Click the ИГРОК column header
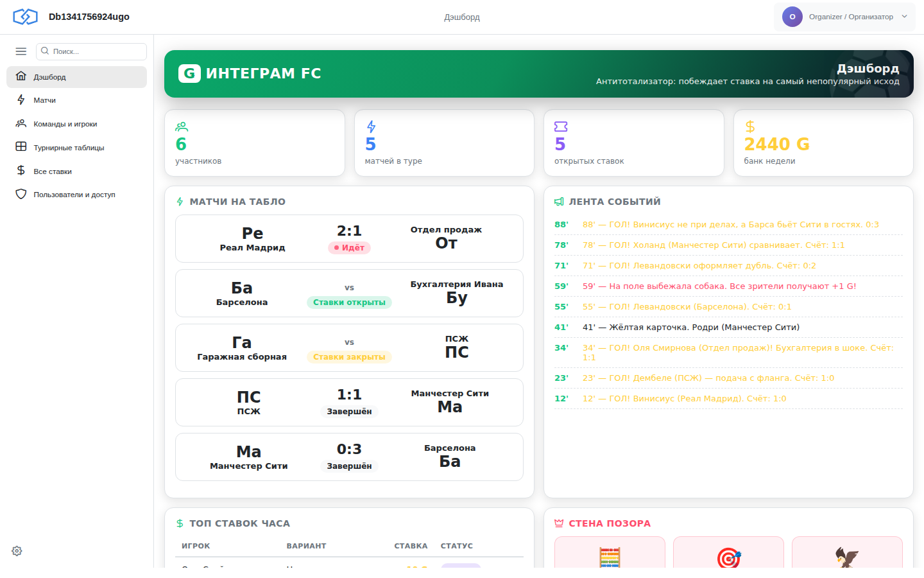Viewport: 924px width, 578px height. (196, 546)
